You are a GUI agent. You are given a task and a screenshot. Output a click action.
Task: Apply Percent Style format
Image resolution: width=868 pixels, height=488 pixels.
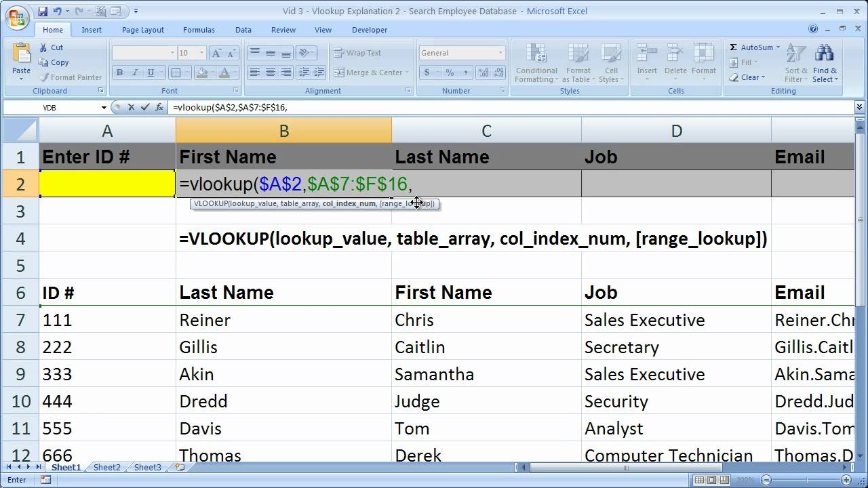450,73
